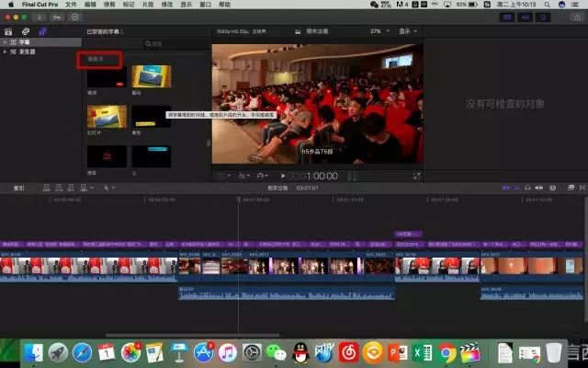Viewport: 588px width, 368px height.
Task: Open the retiming speed dropdown below viewer
Action: [x=263, y=176]
